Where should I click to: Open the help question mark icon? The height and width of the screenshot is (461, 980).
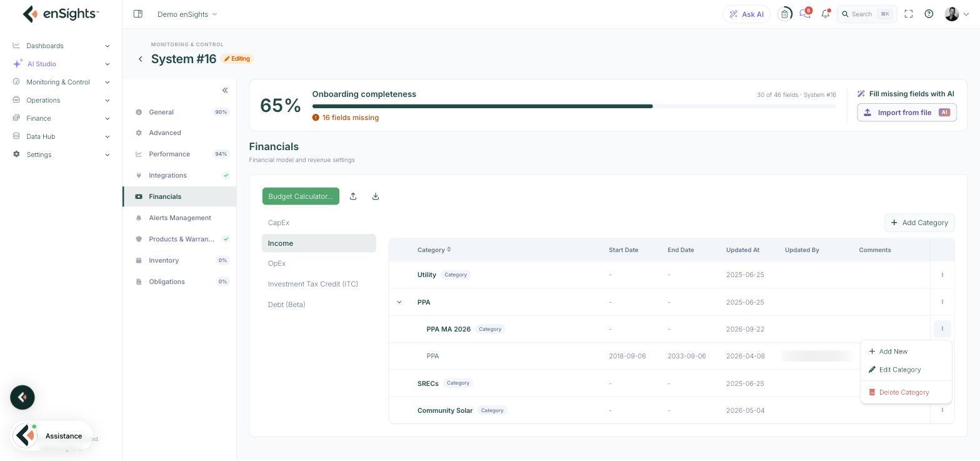tap(929, 14)
